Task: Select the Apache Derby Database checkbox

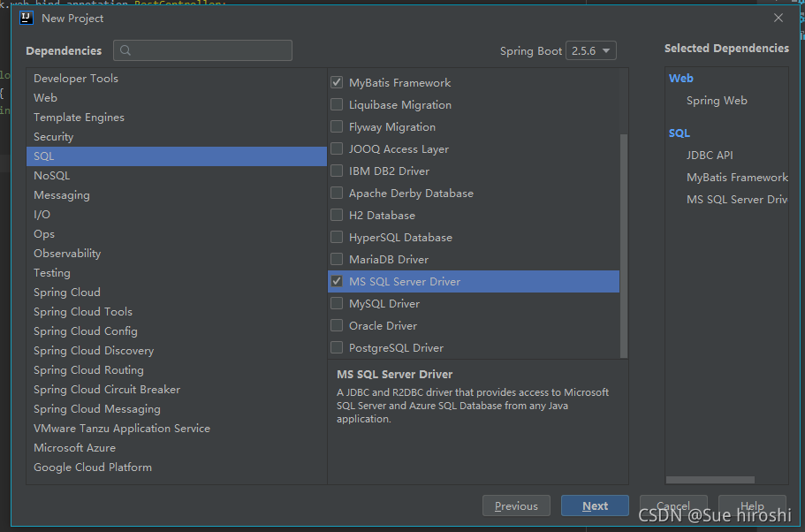Action: (x=337, y=193)
